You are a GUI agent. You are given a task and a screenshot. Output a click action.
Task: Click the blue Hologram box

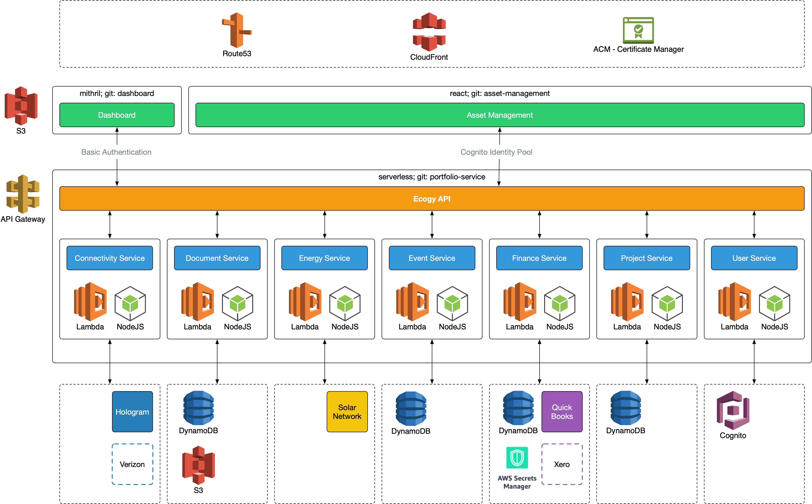[x=133, y=412]
